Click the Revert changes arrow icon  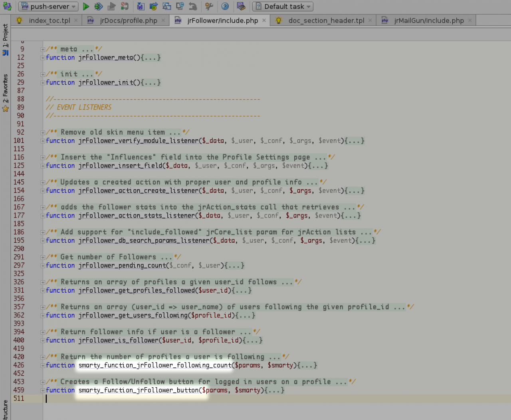pyautogui.click(x=193, y=6)
